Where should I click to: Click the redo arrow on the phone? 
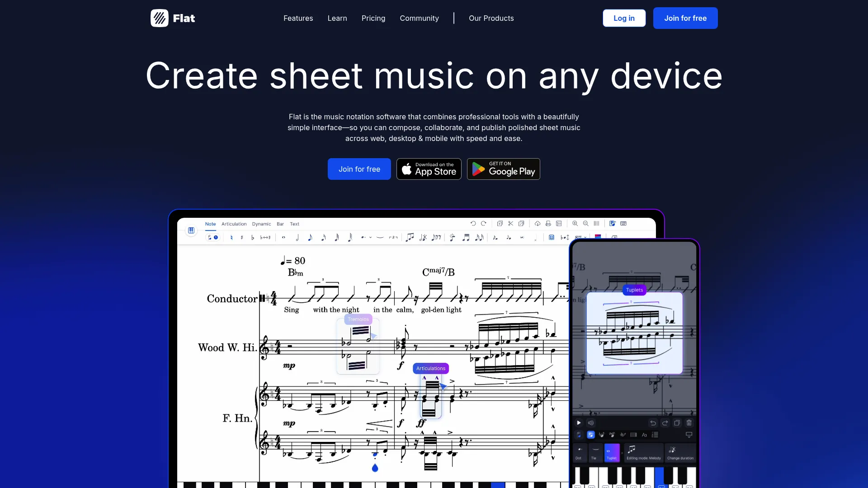tap(665, 423)
